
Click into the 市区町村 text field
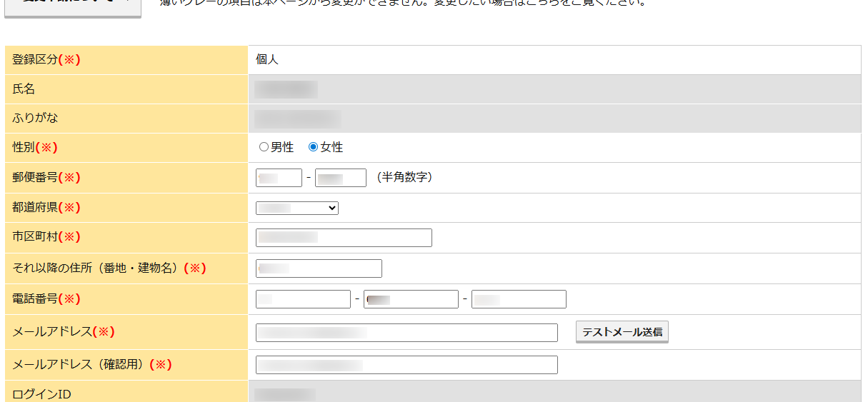[x=344, y=238]
